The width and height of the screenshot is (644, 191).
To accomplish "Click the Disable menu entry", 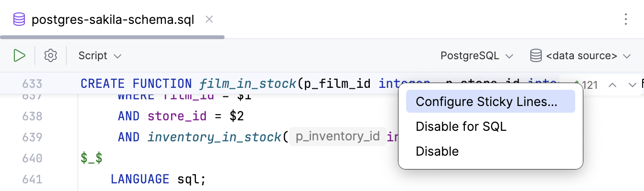I will click(437, 151).
